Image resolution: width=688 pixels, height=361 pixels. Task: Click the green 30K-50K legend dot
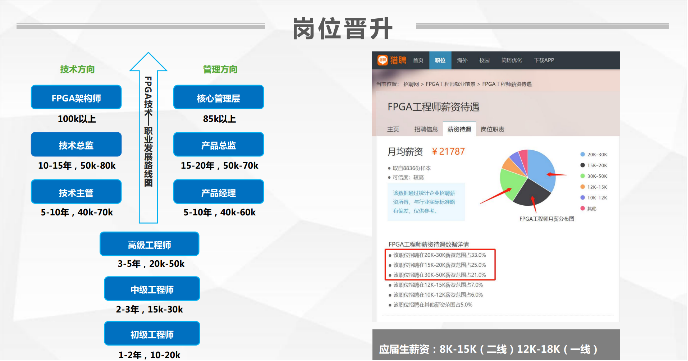click(582, 176)
